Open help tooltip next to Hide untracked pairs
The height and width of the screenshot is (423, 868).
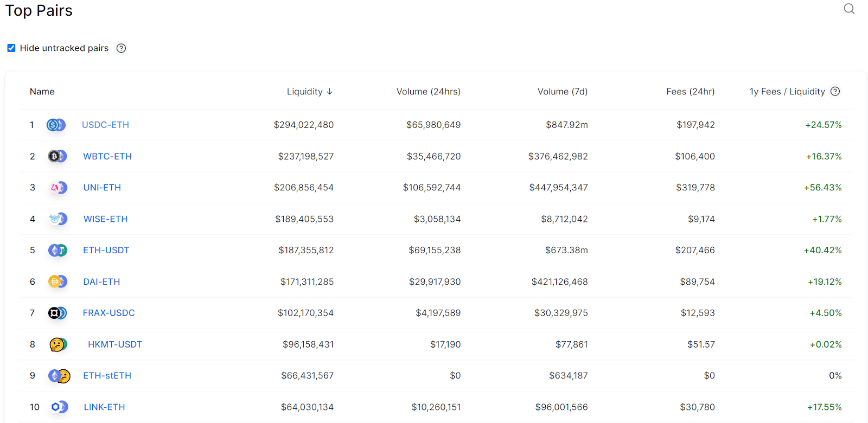(x=120, y=48)
